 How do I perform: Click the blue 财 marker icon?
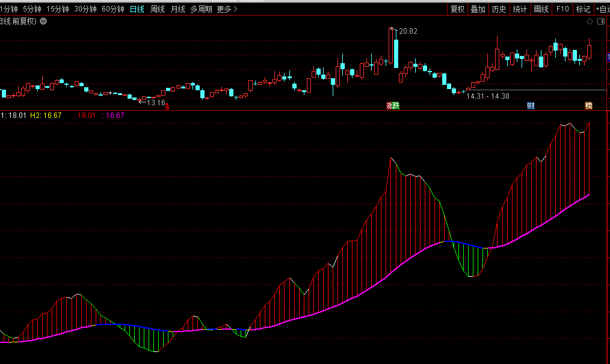[531, 106]
